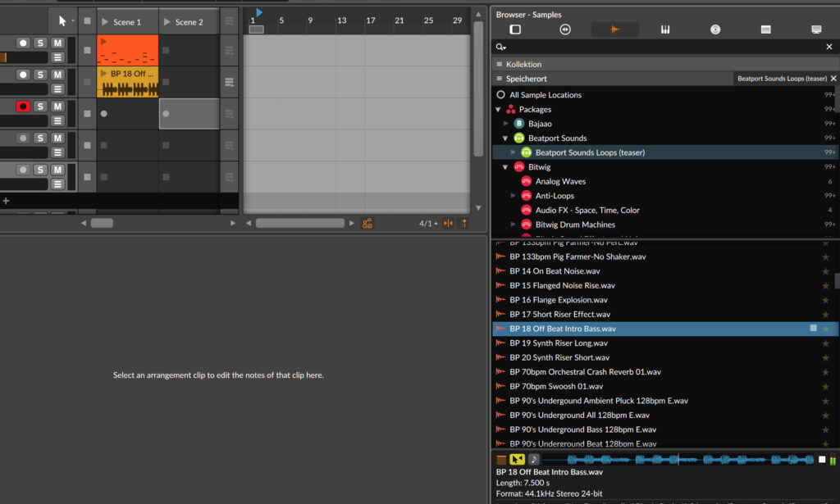Click the Kollektion section menu icon
The width and height of the screenshot is (840, 504).
(500, 64)
